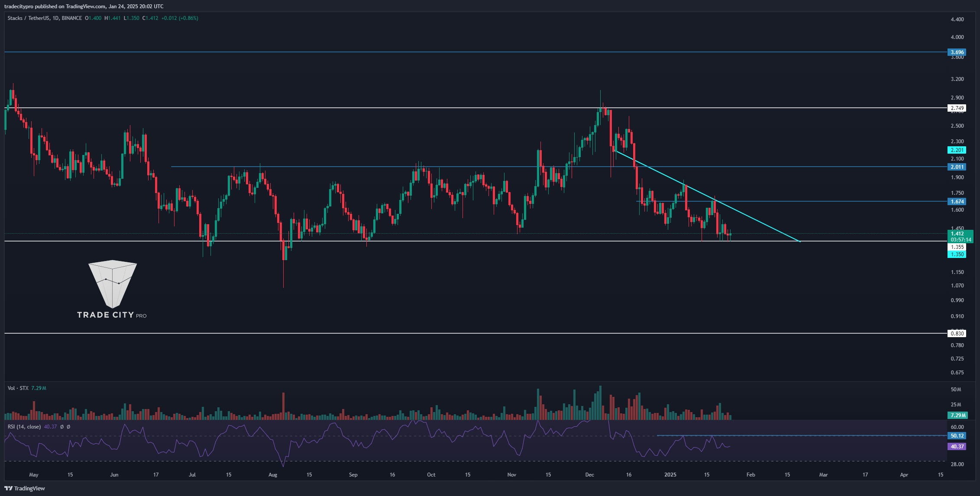Image resolution: width=980 pixels, height=496 pixels.
Task: Click the Trade City Pro logo
Action: [112, 290]
